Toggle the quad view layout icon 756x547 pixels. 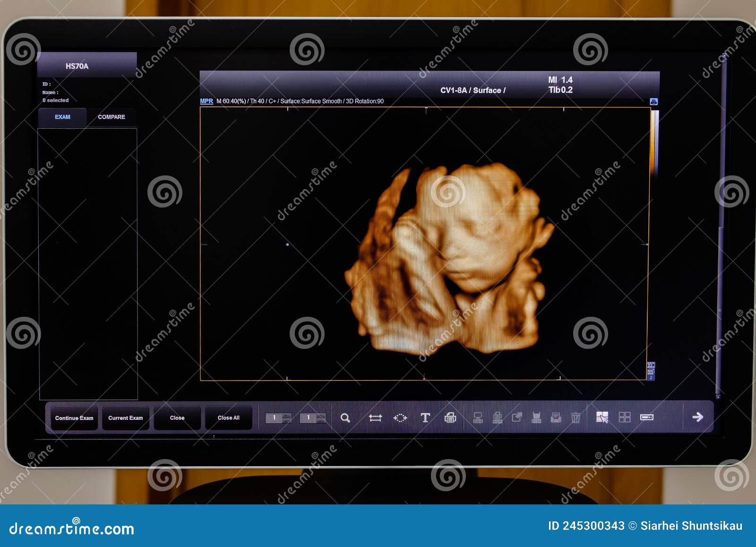pos(625,417)
